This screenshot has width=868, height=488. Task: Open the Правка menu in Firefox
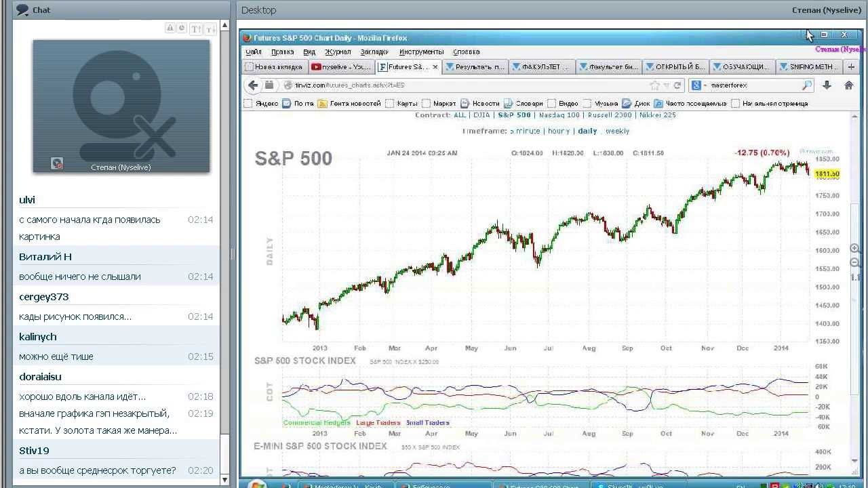[282, 52]
